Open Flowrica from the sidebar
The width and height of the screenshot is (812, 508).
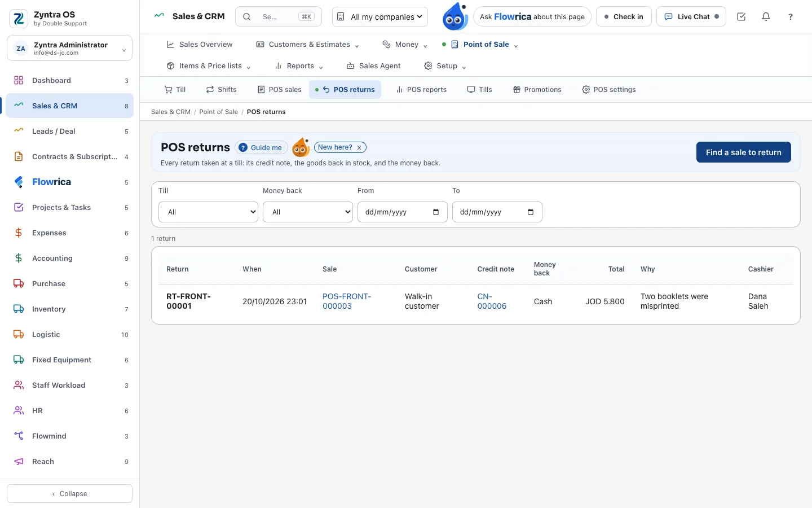point(70,182)
